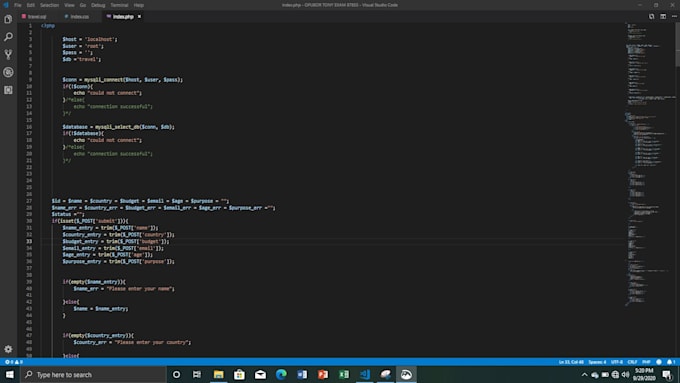Open PowerPoint from the taskbar
The width and height of the screenshot is (680, 383).
[323, 374]
